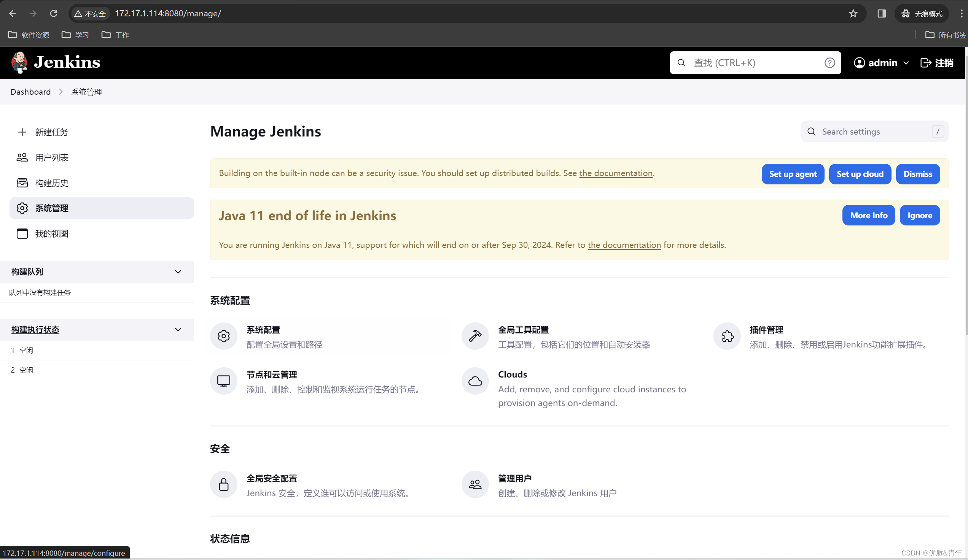Open 全局安全配置 via padlock icon
This screenshot has width=968, height=560.
(x=224, y=484)
